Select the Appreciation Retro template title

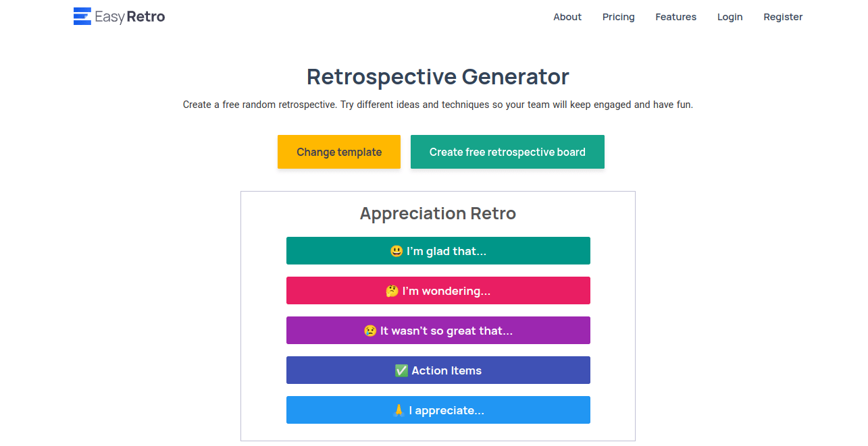click(438, 213)
